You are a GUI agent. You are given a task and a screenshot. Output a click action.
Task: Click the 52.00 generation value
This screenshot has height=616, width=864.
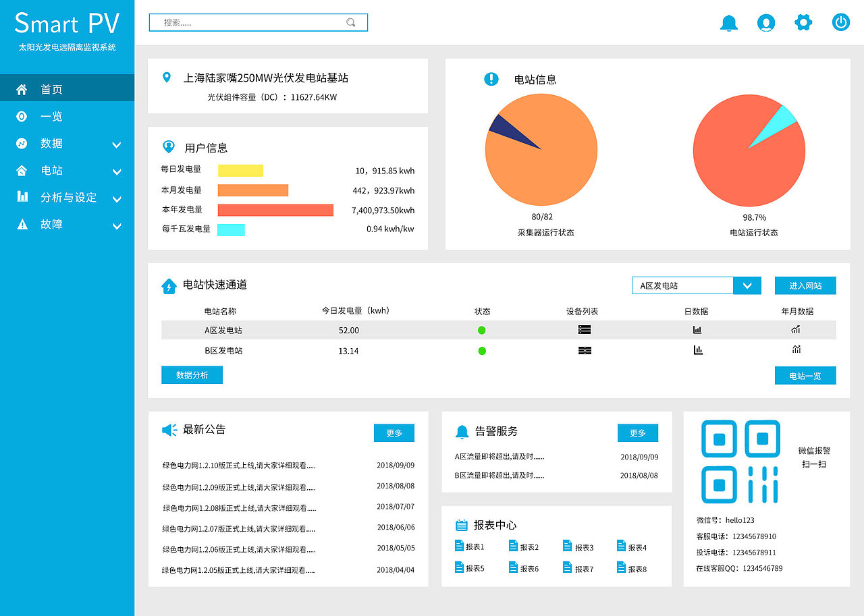[x=349, y=331]
